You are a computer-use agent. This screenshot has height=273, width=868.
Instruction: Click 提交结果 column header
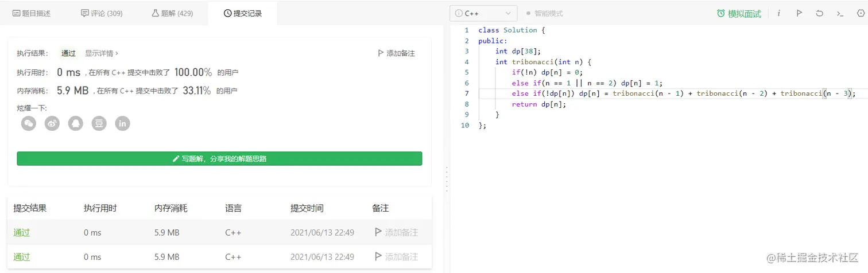30,208
